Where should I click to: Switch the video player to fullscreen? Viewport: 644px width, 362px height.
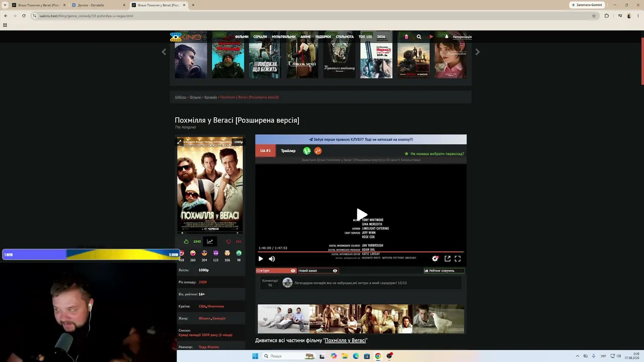click(x=458, y=258)
